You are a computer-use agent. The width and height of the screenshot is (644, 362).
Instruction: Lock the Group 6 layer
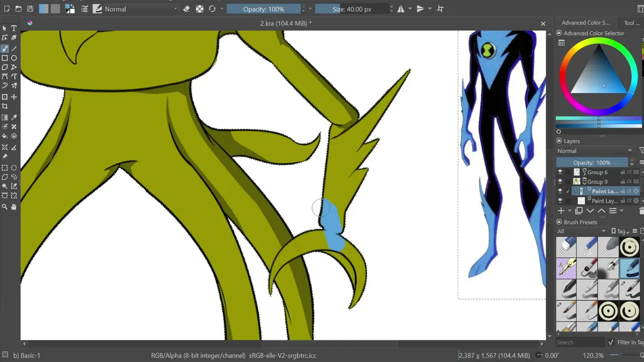tap(622, 172)
